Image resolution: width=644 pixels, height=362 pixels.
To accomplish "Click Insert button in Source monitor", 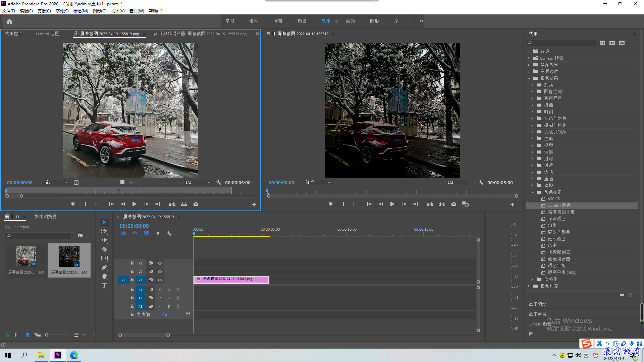I will 172,204.
